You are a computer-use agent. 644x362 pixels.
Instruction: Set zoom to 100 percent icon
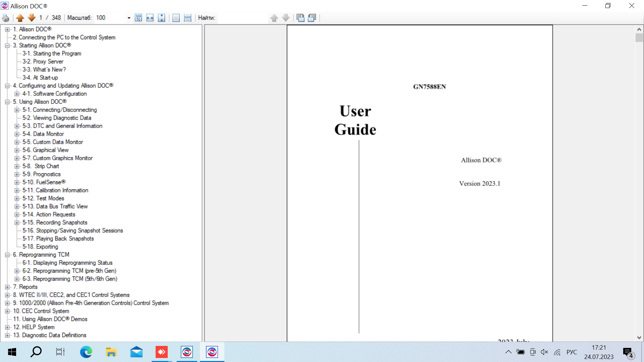[x=138, y=18]
